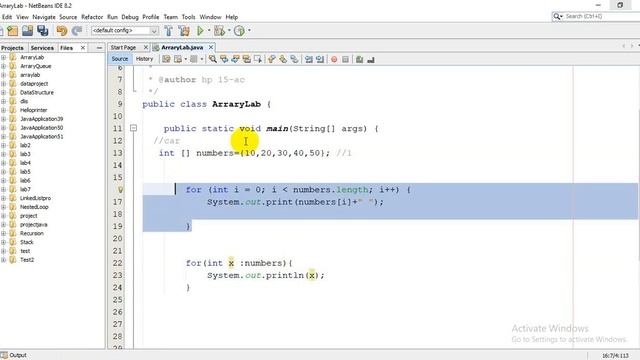Undo the last edit via toolbar icon

coord(62,31)
